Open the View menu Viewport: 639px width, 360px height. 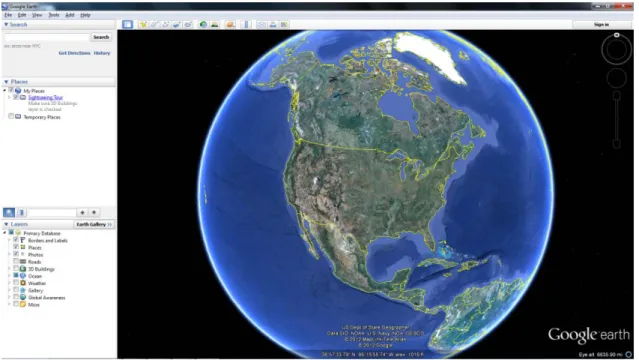37,15
